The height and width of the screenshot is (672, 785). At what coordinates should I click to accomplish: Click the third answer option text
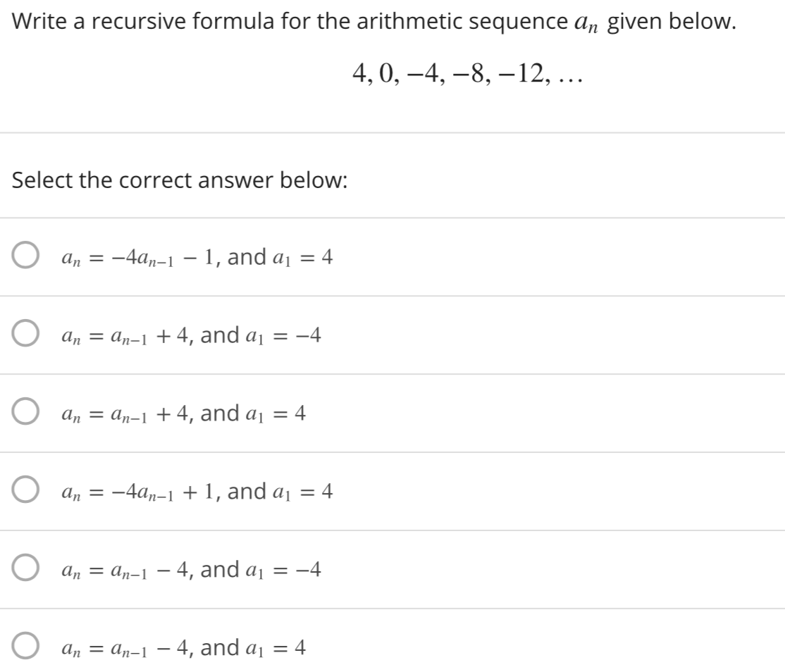tap(183, 414)
